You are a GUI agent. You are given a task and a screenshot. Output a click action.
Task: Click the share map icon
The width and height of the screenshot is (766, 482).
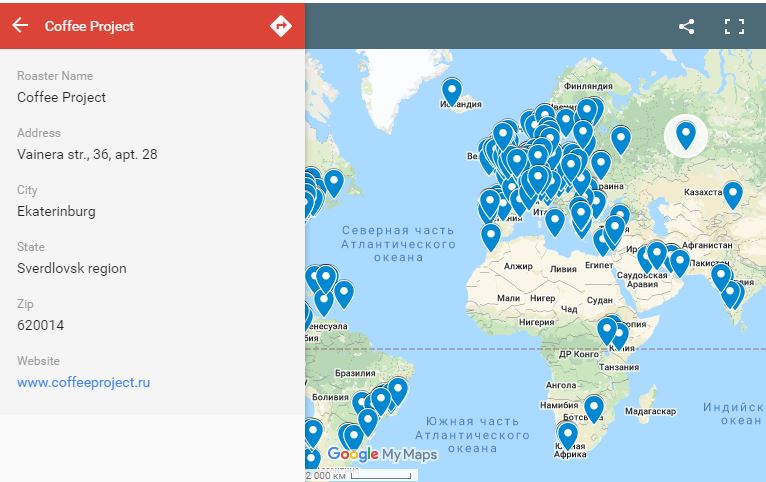686,26
